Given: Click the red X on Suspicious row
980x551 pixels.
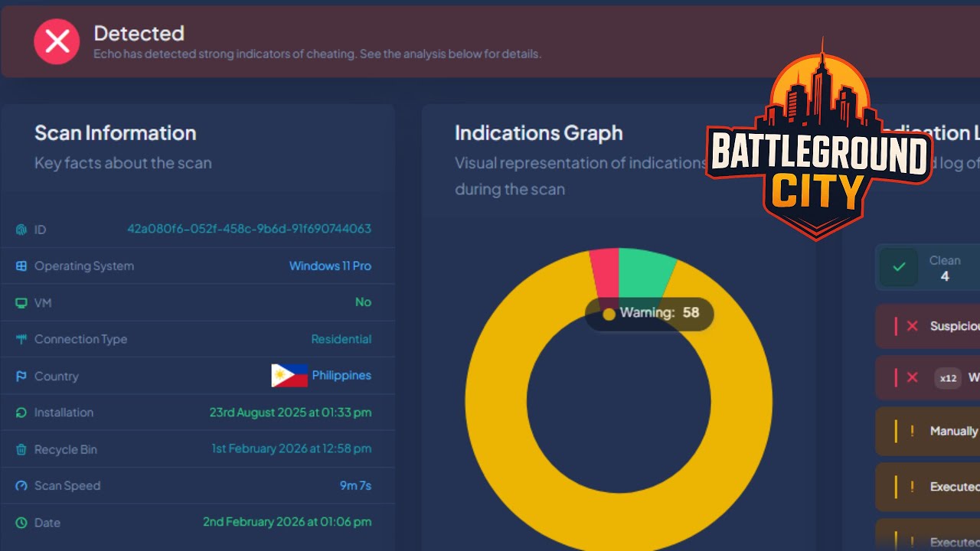Looking at the screenshot, I should 912,326.
